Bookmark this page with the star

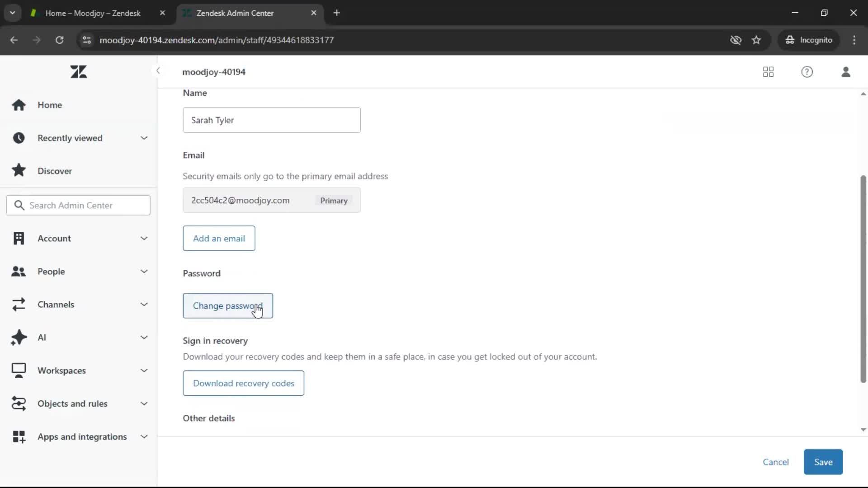coord(756,40)
